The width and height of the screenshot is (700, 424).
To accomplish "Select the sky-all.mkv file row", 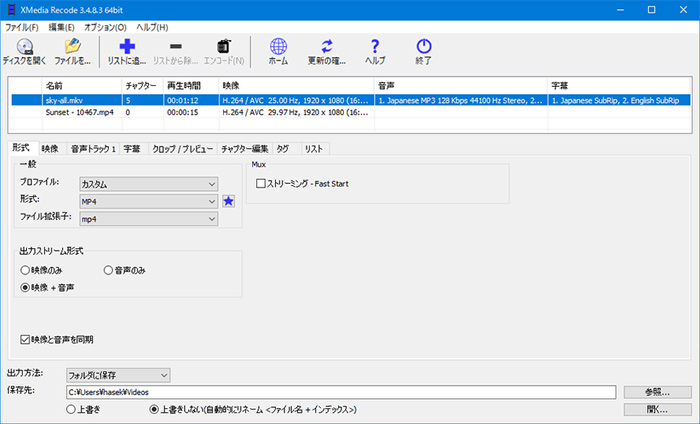I will click(x=351, y=100).
